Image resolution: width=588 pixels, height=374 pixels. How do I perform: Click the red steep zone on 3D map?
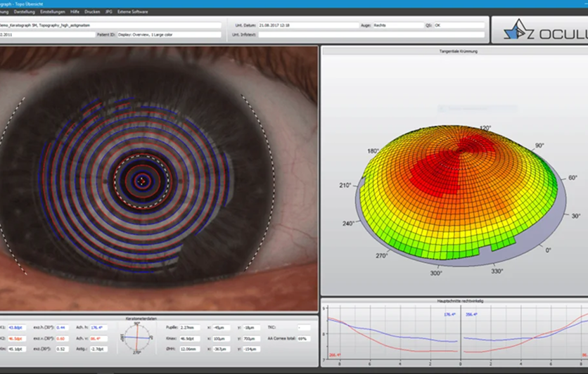pyautogui.click(x=446, y=169)
